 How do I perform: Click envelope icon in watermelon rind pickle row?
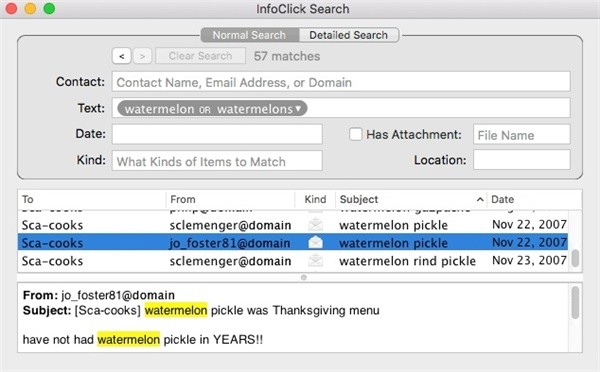(315, 261)
